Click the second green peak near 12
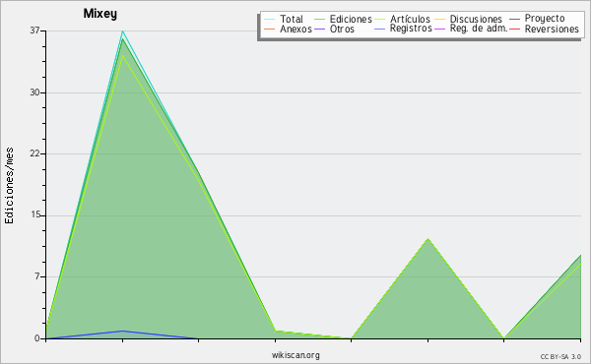 [x=427, y=239]
